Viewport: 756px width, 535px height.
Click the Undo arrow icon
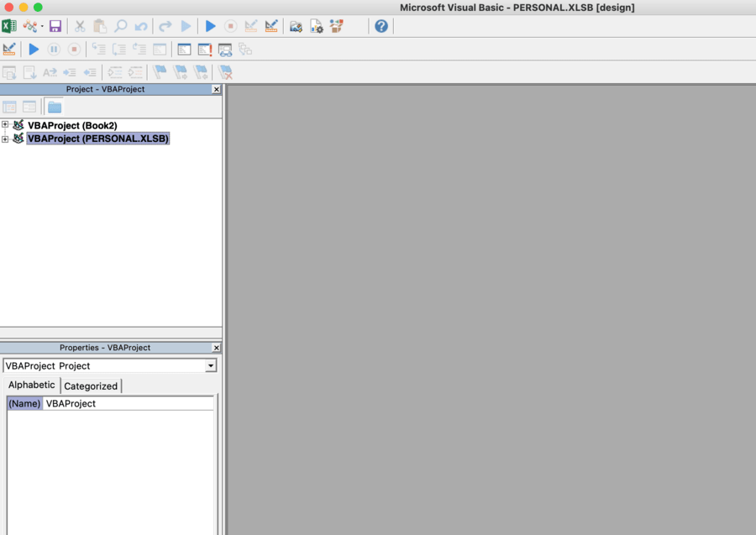click(141, 26)
